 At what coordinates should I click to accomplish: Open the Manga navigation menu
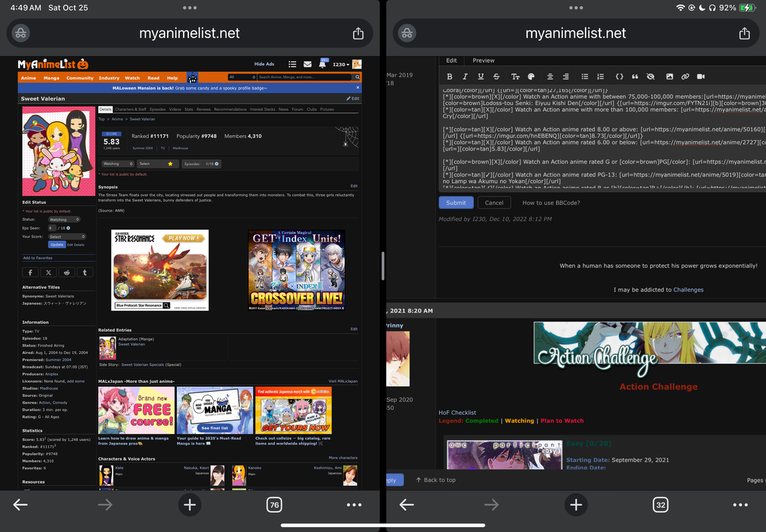(x=51, y=78)
